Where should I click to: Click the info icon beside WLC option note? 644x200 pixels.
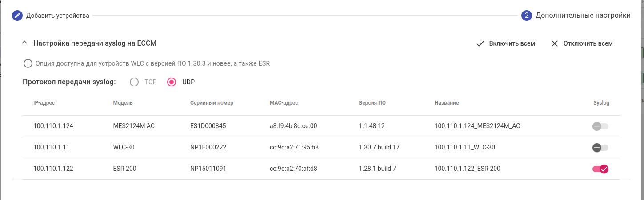coord(28,63)
